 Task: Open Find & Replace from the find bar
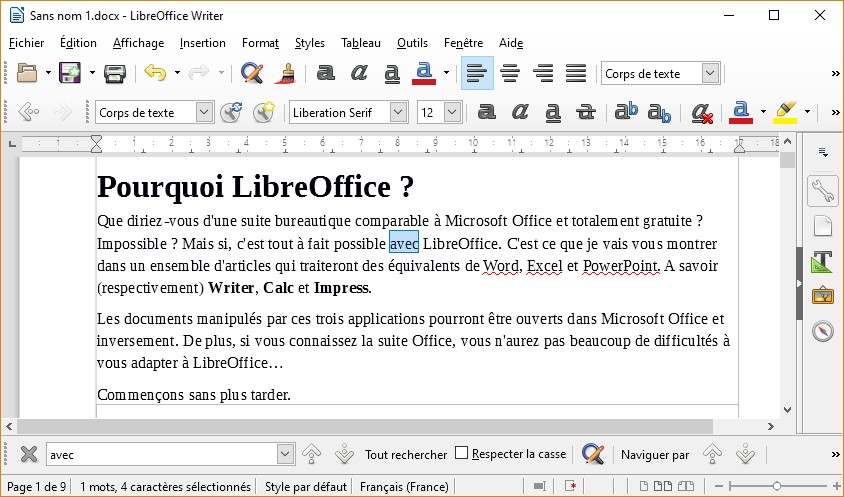pos(593,454)
